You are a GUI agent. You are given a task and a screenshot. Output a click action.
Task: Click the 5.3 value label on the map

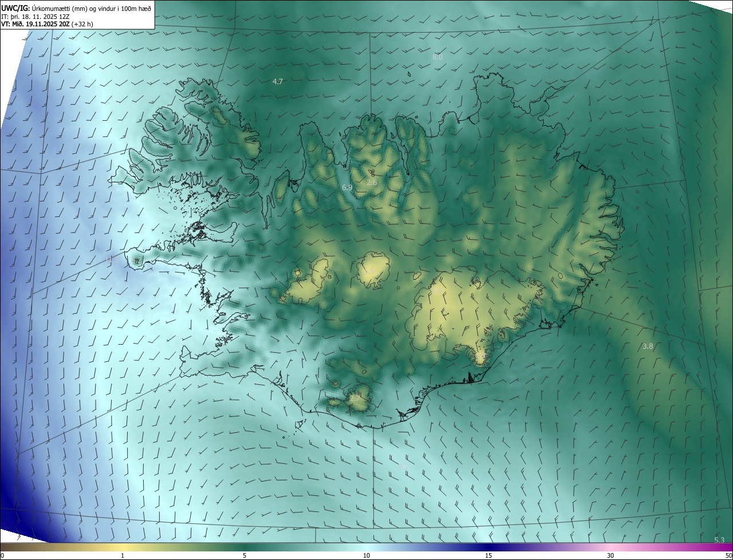point(719,540)
